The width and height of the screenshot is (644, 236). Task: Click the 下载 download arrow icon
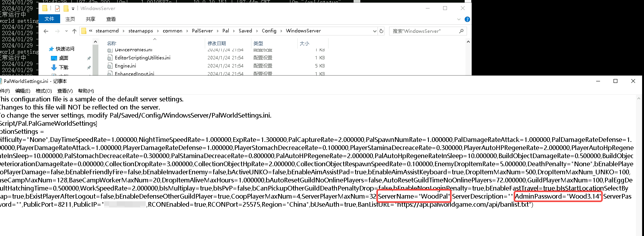coord(54,67)
